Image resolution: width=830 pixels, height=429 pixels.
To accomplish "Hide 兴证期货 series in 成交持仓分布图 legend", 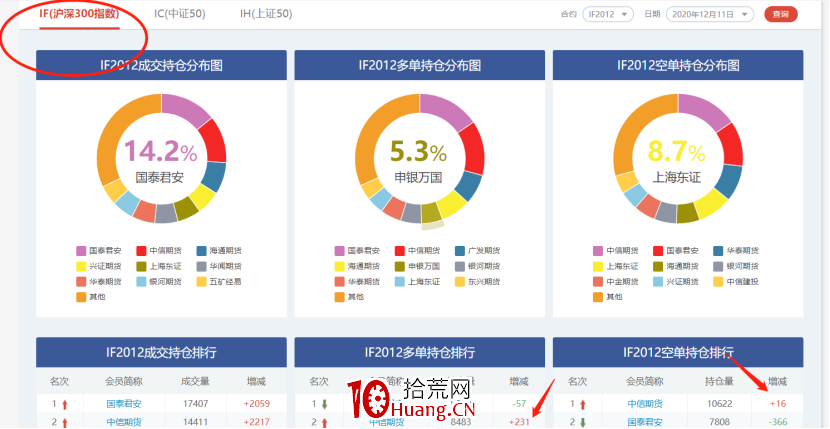I will (x=99, y=266).
